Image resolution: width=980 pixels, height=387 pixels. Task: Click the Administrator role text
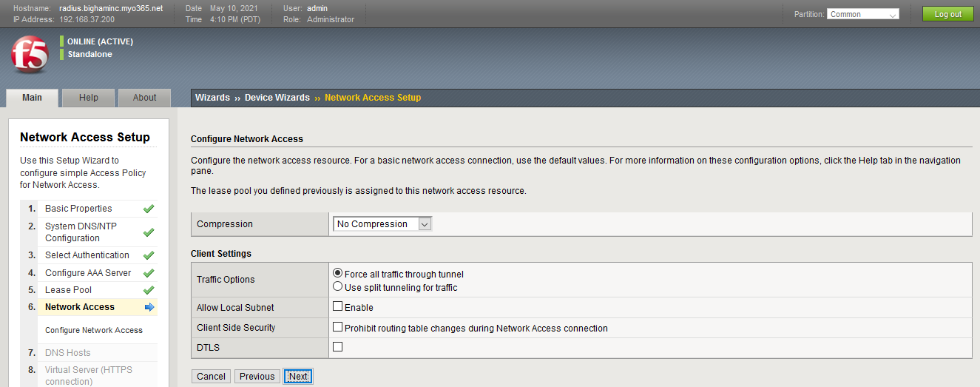pos(331,19)
